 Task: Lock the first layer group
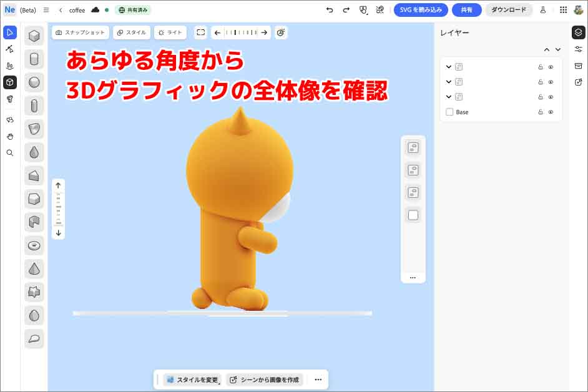[541, 67]
